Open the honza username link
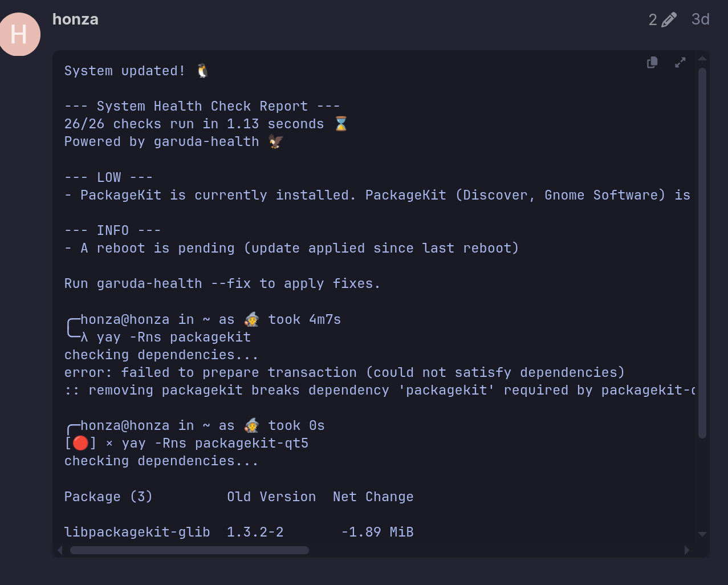The height and width of the screenshot is (585, 728). coord(75,19)
